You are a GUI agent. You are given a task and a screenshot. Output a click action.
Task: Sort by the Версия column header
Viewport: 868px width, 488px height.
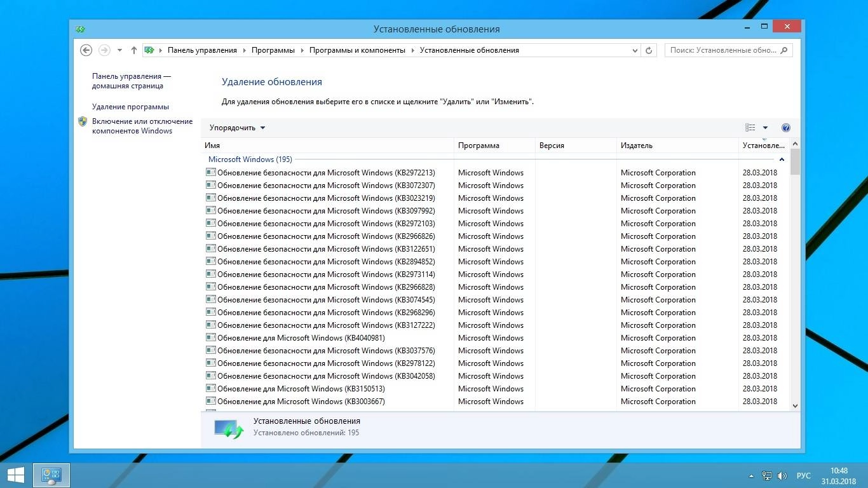pyautogui.click(x=576, y=146)
